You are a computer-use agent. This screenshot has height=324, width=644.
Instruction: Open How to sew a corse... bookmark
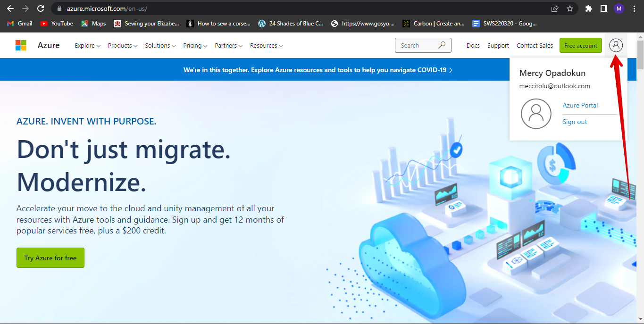pyautogui.click(x=219, y=23)
